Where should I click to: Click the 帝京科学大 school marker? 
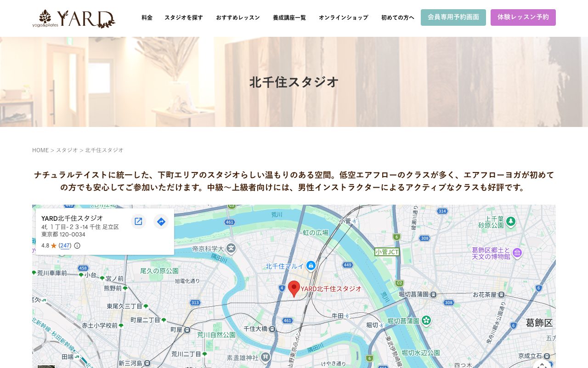[231, 248]
